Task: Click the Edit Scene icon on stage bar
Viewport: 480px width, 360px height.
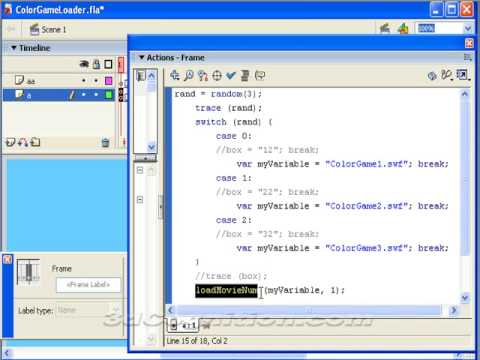Action: point(385,29)
